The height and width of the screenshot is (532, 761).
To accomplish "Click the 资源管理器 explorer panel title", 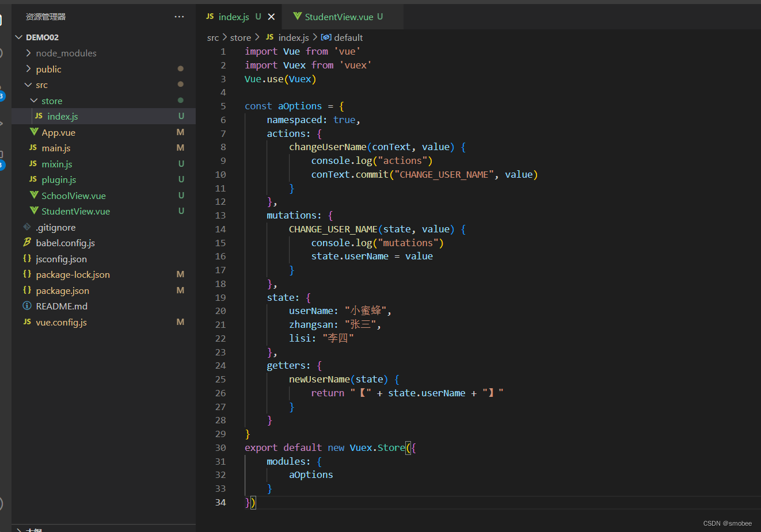I will (45, 17).
